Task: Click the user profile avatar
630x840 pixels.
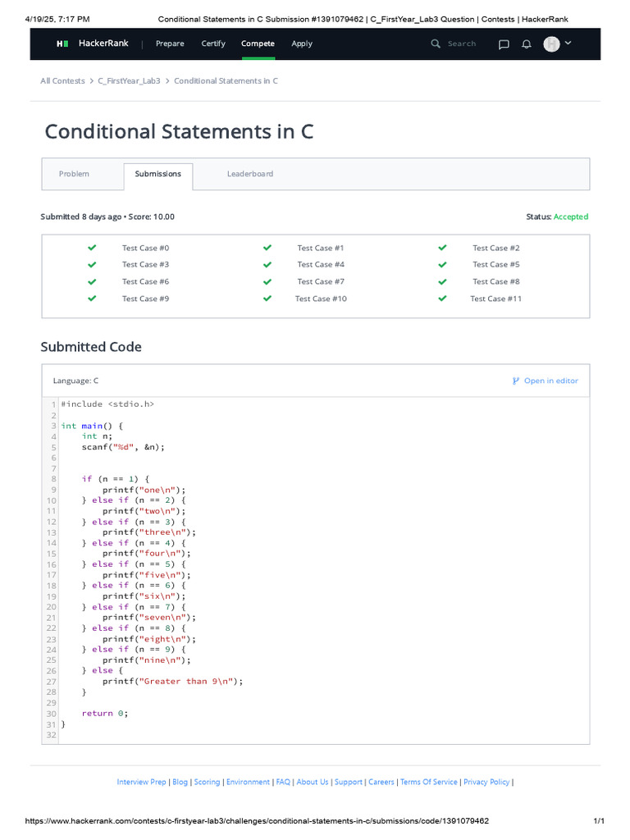Action: 551,43
